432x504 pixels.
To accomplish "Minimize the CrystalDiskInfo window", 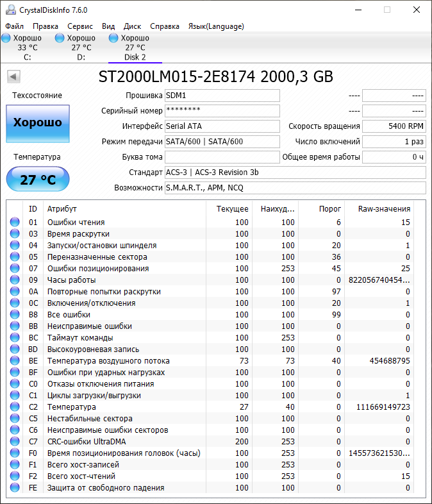I will (358, 10).
